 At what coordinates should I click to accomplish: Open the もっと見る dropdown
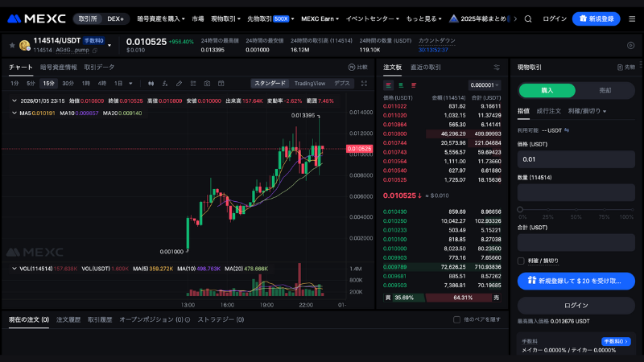424,19
